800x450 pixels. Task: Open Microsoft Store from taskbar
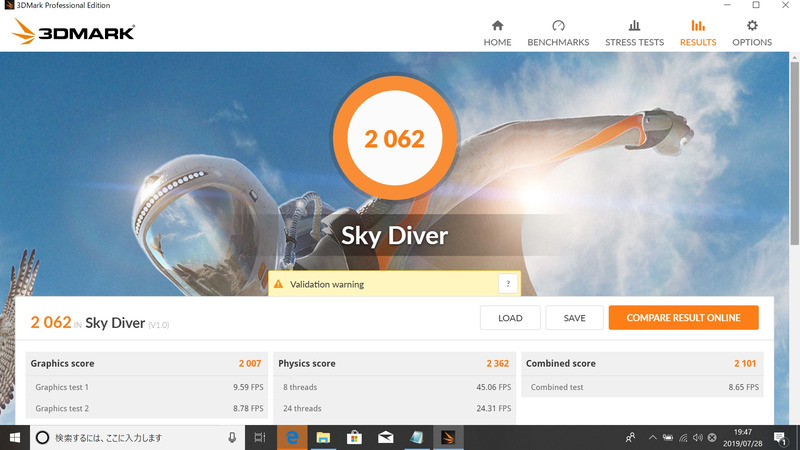coord(354,438)
